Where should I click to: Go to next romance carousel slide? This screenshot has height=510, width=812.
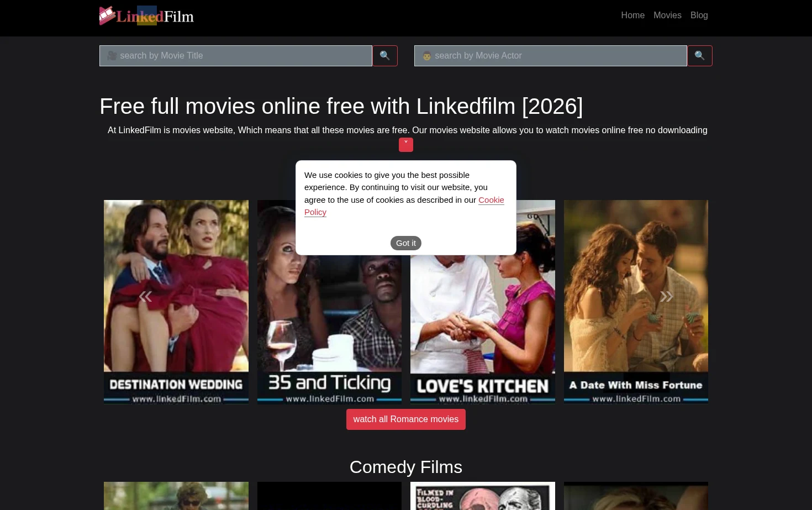click(667, 297)
